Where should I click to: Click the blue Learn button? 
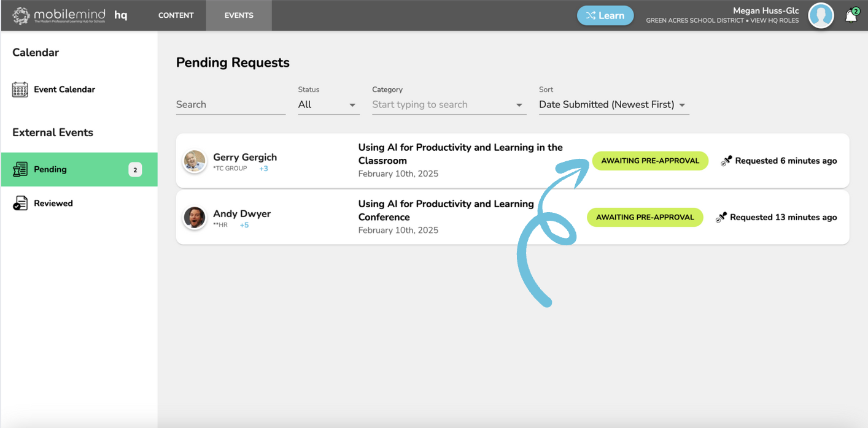pyautogui.click(x=605, y=16)
